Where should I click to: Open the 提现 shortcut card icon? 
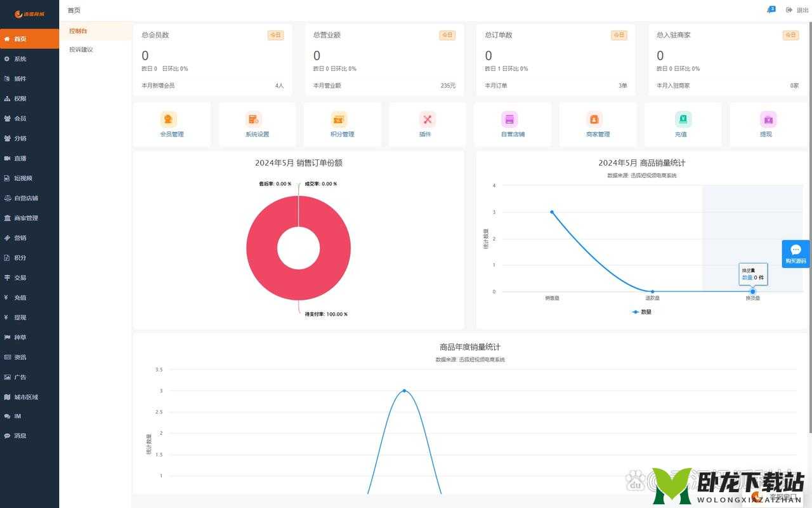click(x=768, y=119)
